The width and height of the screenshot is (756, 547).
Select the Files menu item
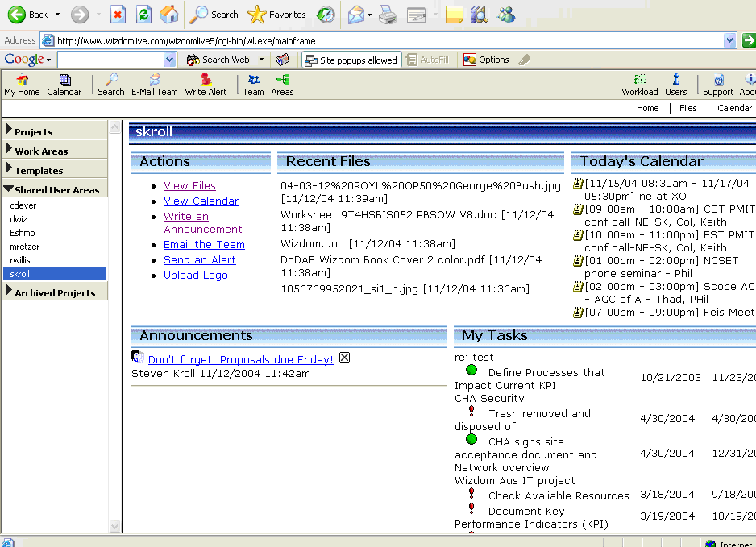point(687,108)
